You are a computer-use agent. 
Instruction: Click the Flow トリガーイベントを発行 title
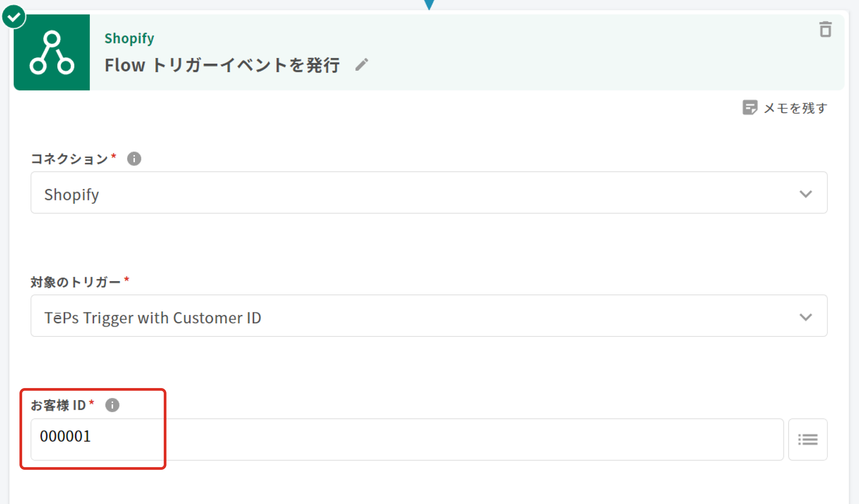pos(222,65)
